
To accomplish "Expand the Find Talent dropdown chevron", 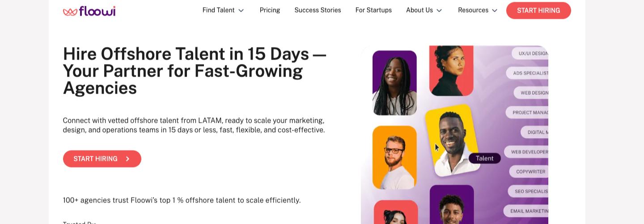I will point(241,10).
